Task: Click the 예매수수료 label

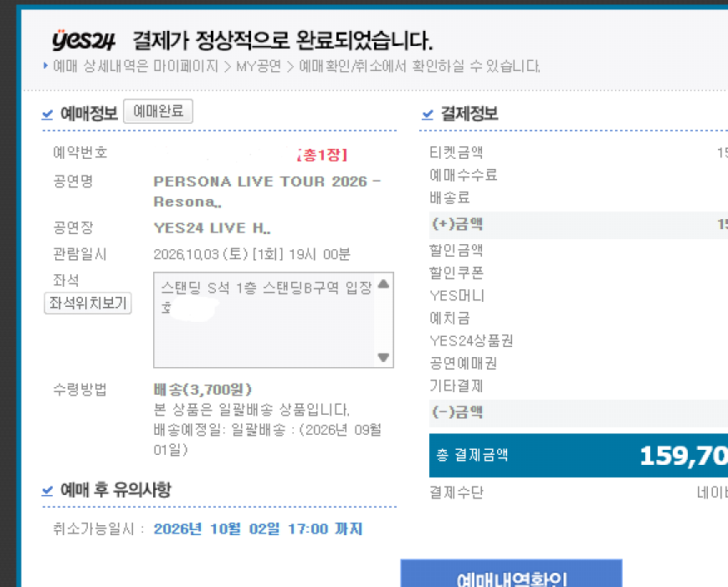Action: tap(464, 175)
